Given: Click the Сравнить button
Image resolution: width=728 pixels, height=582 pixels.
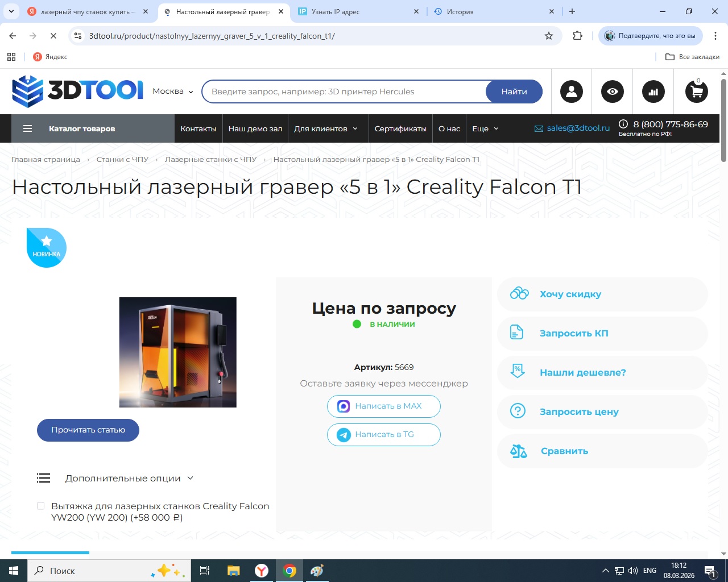Looking at the screenshot, I should click(602, 451).
